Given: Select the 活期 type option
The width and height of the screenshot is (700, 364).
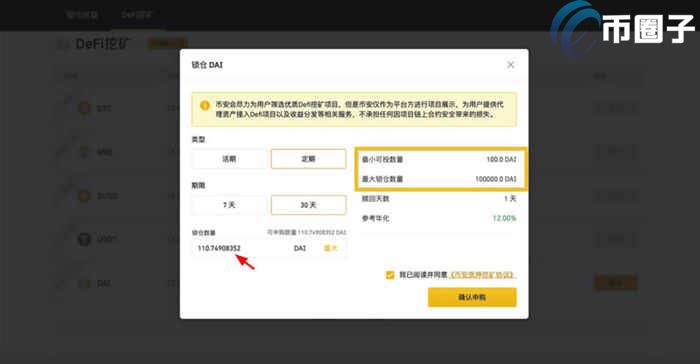Looking at the screenshot, I should coord(229,159).
